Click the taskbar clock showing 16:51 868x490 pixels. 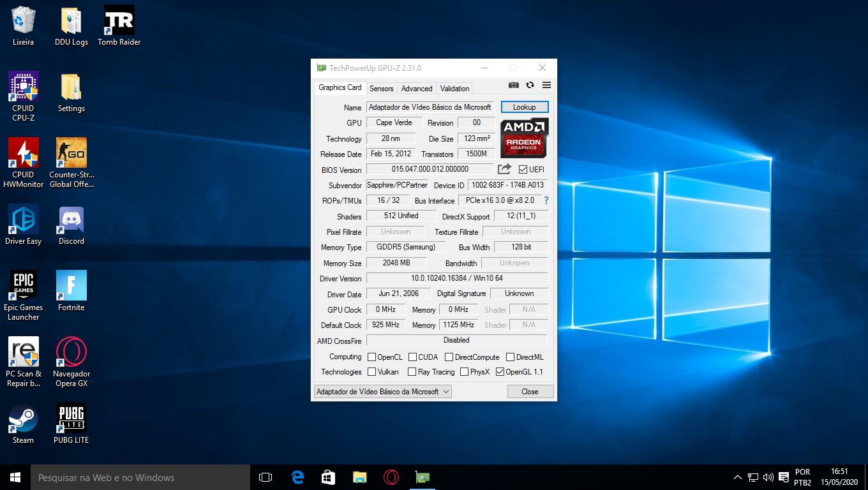[x=840, y=477]
